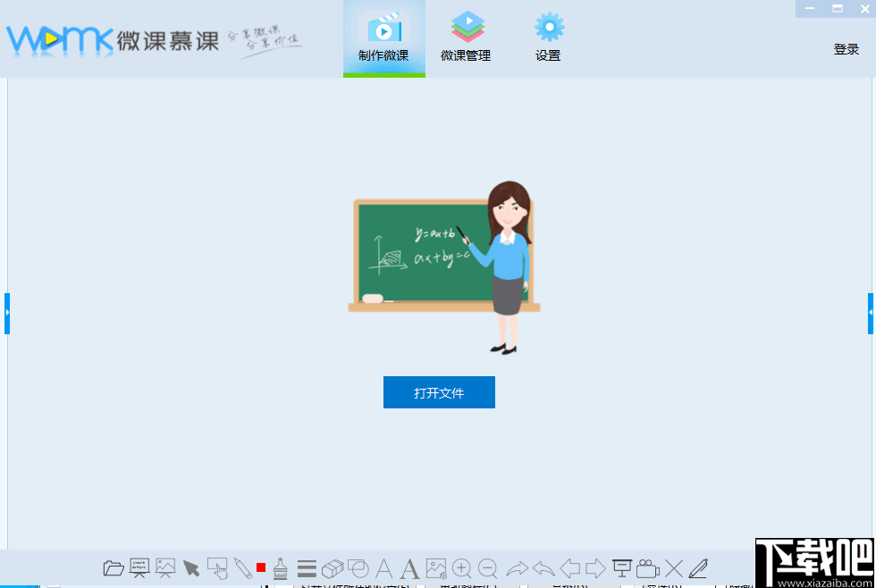Viewport: 876px width, 588px height.
Task: Expand the right side panel
Action: (x=871, y=313)
